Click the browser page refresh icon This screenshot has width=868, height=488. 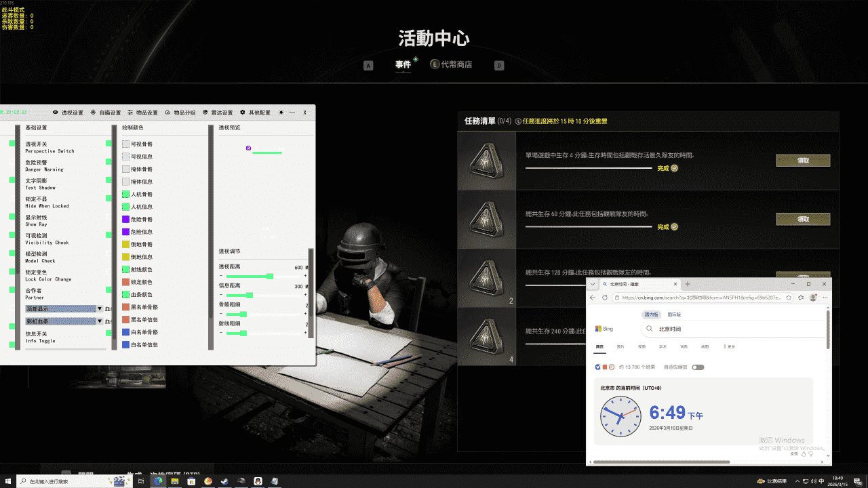[605, 297]
